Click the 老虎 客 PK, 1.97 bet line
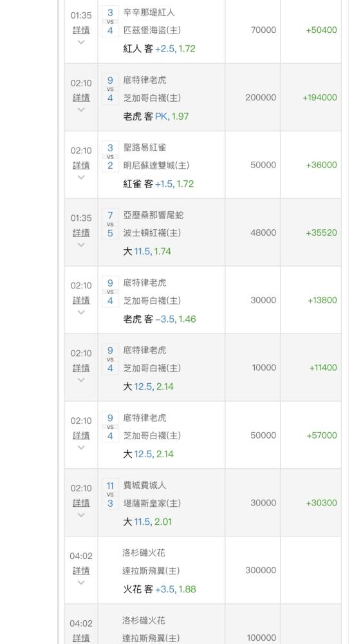Image resolution: width=352 pixels, height=644 pixels. [x=156, y=116]
